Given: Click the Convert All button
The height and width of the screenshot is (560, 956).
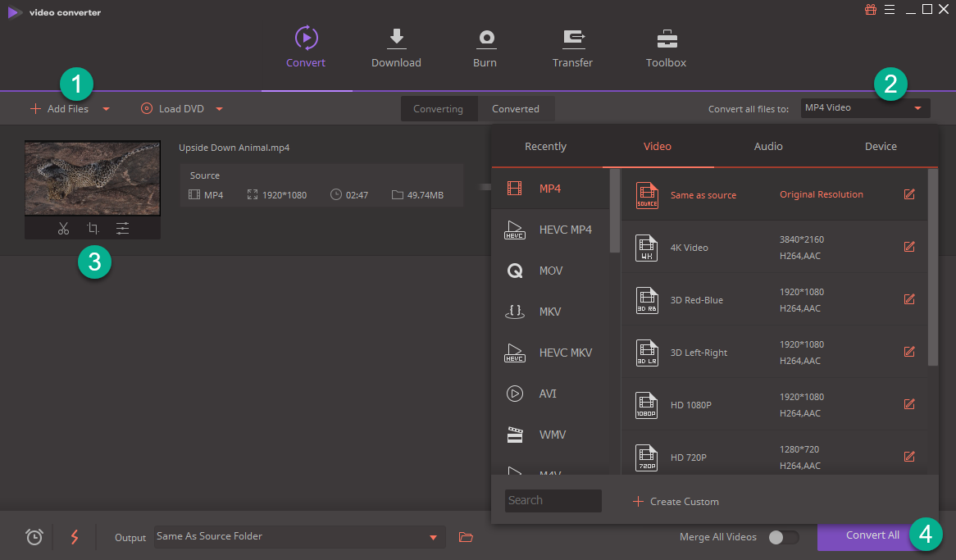Looking at the screenshot, I should pyautogui.click(x=872, y=535).
